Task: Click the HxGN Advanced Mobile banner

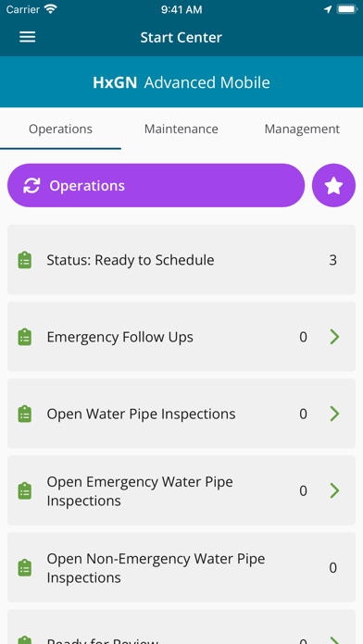Action: click(181, 82)
